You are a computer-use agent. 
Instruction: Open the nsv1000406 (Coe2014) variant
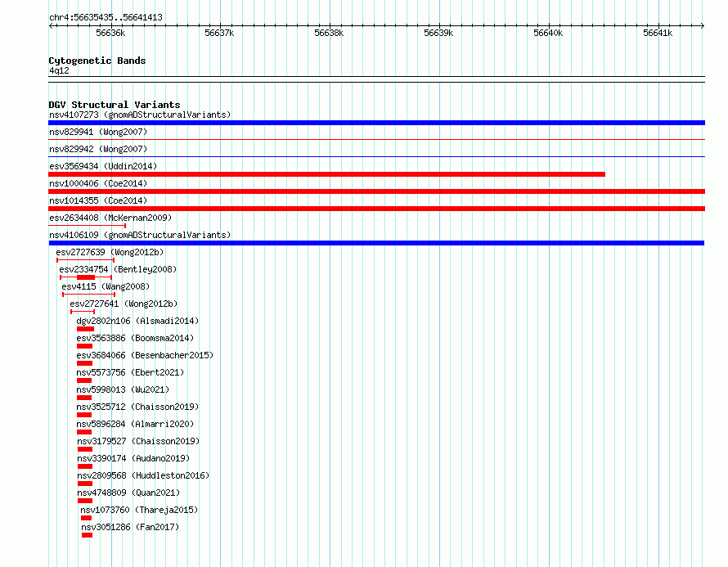tap(98, 183)
